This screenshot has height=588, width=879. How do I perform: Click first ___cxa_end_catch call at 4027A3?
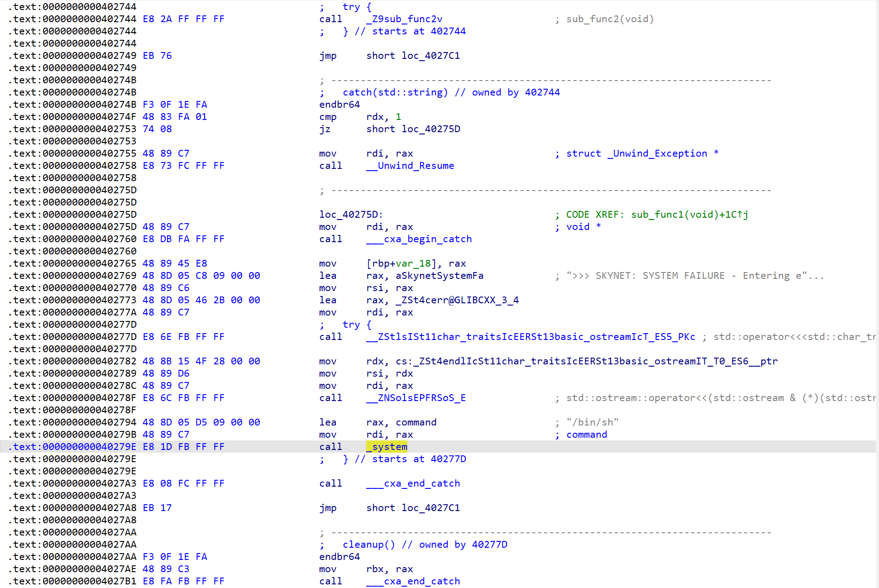tap(413, 483)
